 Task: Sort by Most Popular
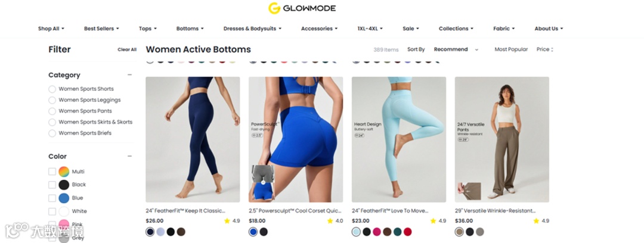511,49
